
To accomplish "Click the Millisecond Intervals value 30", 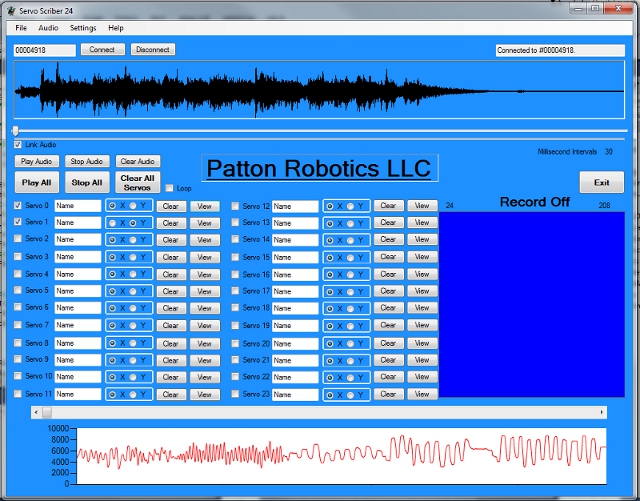I will point(609,151).
